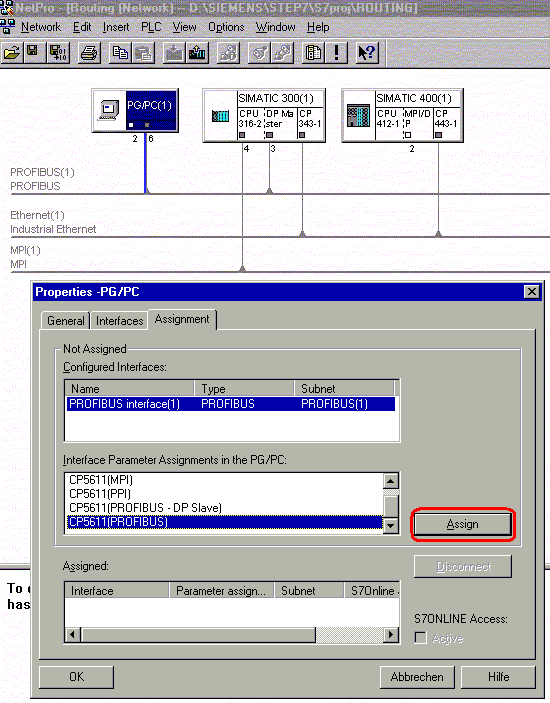Click the MPI/DP module of SIMATIC 400
550x703 pixels.
(x=417, y=124)
